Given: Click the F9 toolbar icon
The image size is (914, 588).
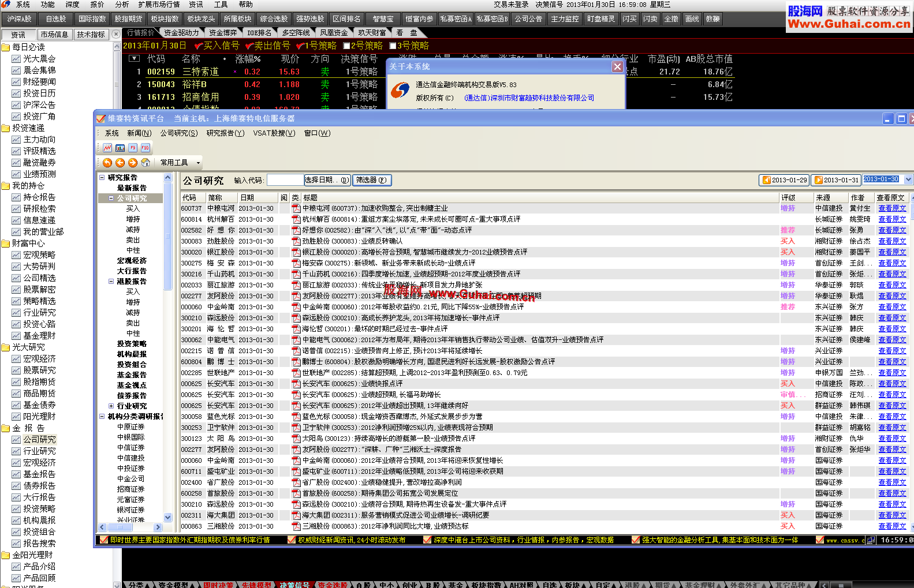Looking at the screenshot, I should click(133, 148).
